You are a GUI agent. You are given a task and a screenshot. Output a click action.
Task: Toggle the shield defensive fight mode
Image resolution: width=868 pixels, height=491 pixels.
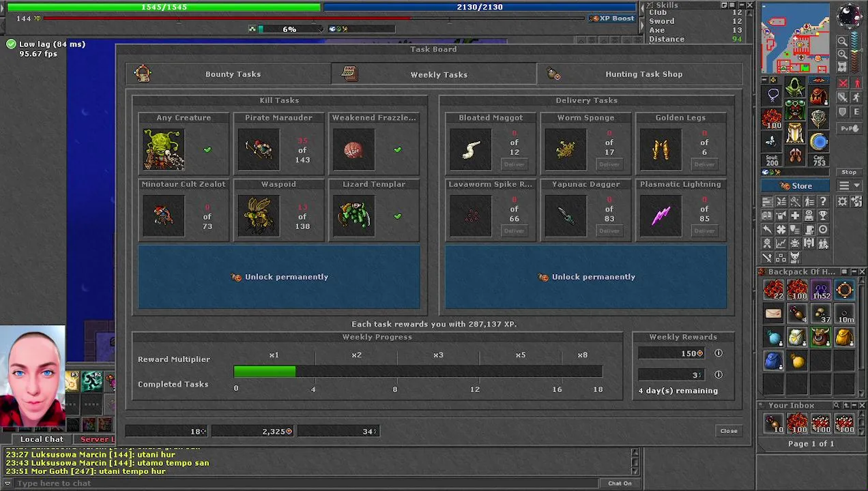tap(842, 112)
